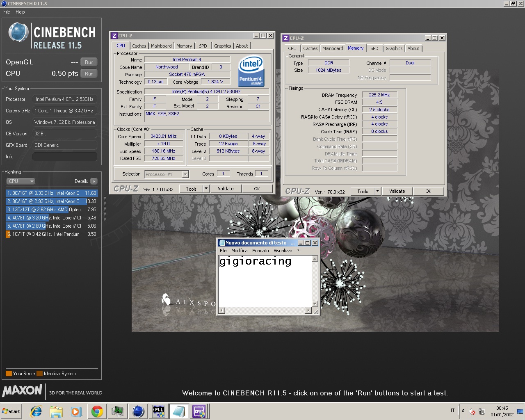Open About tab in left CPU-Z window
Image resolution: width=525 pixels, height=420 pixels.
(x=242, y=46)
